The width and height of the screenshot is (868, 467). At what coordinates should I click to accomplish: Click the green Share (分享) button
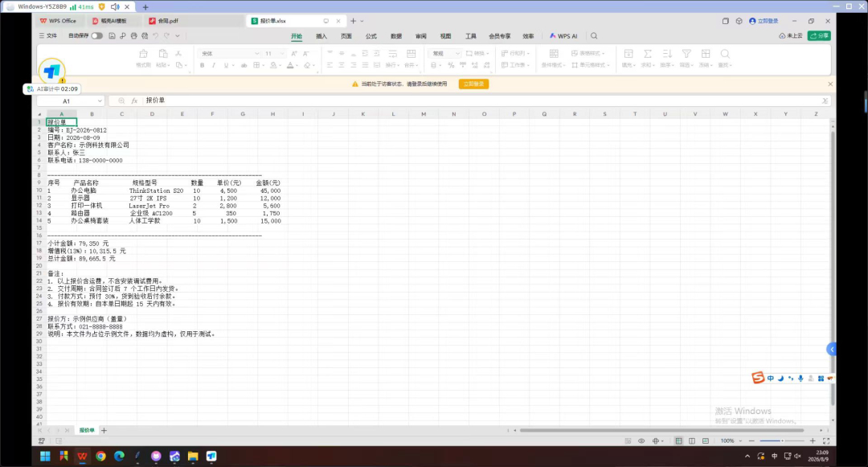tap(819, 36)
